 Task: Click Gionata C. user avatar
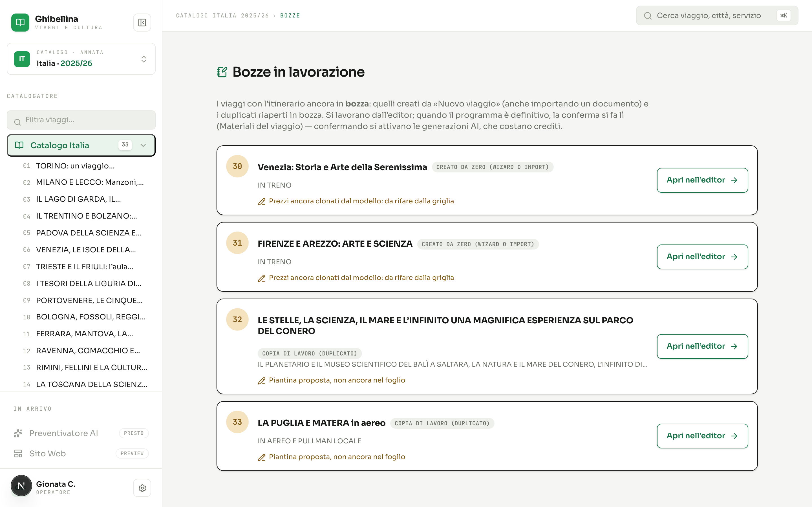21,486
